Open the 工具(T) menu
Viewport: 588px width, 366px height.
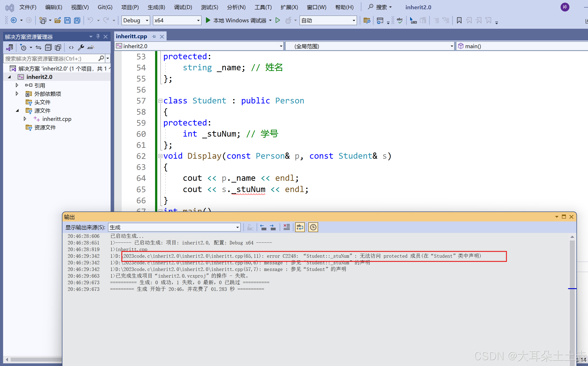click(263, 7)
